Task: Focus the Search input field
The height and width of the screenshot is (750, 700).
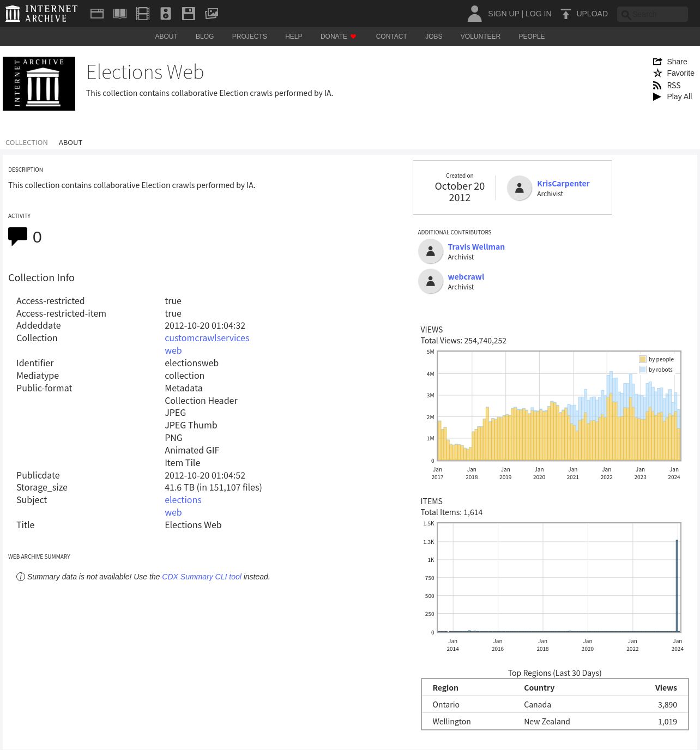Action: 653,14
